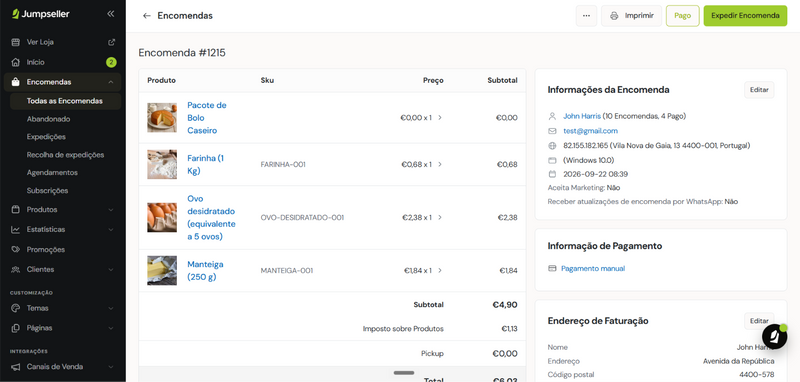Viewport: 800px width, 382px height.
Task: Open the chat support bubble
Action: [x=774, y=336]
